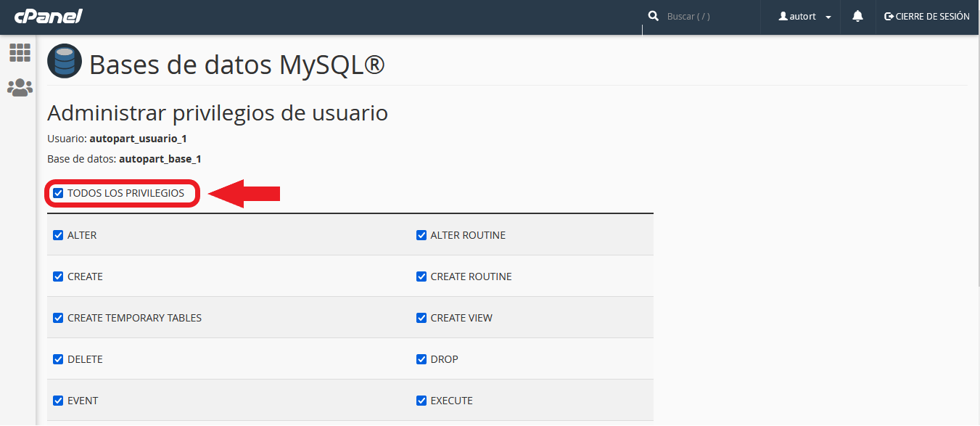Uncheck the DELETE privilege

(58, 359)
